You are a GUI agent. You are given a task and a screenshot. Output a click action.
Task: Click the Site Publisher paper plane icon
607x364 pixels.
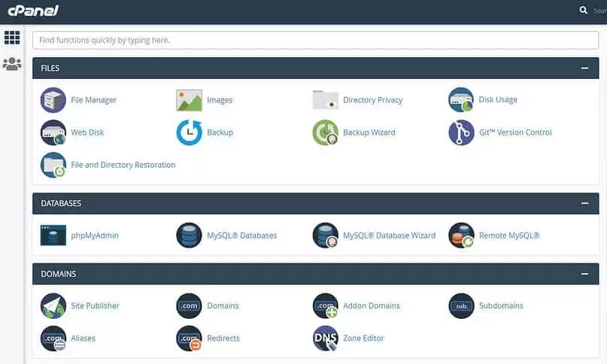point(53,305)
